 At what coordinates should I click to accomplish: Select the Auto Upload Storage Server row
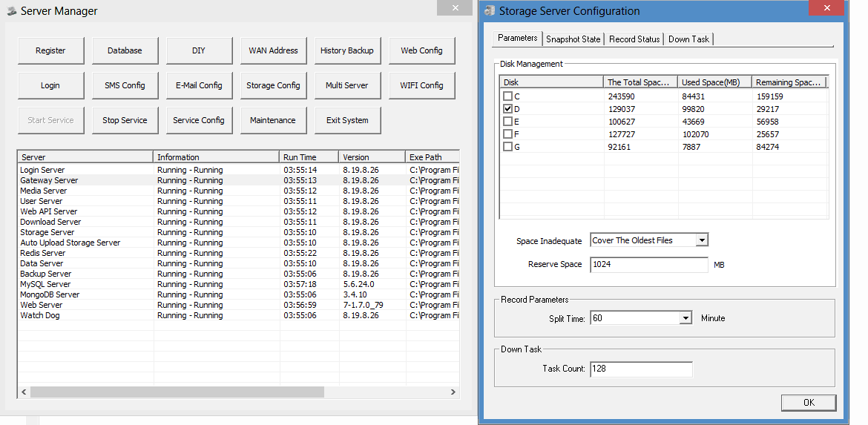(x=239, y=243)
